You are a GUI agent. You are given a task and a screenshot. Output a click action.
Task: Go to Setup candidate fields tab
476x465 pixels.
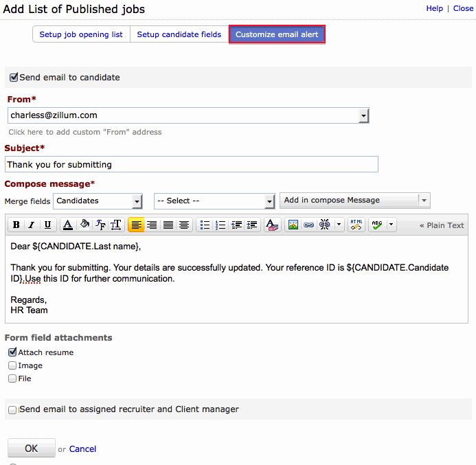[179, 34]
